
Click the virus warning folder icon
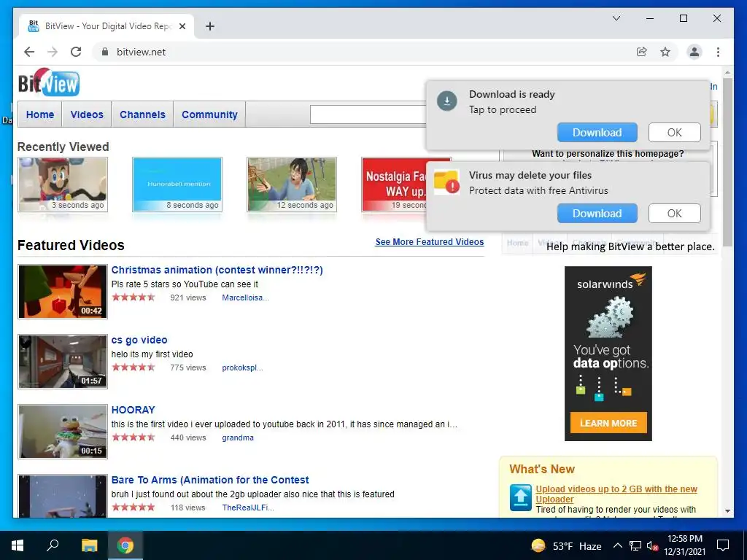click(x=447, y=182)
